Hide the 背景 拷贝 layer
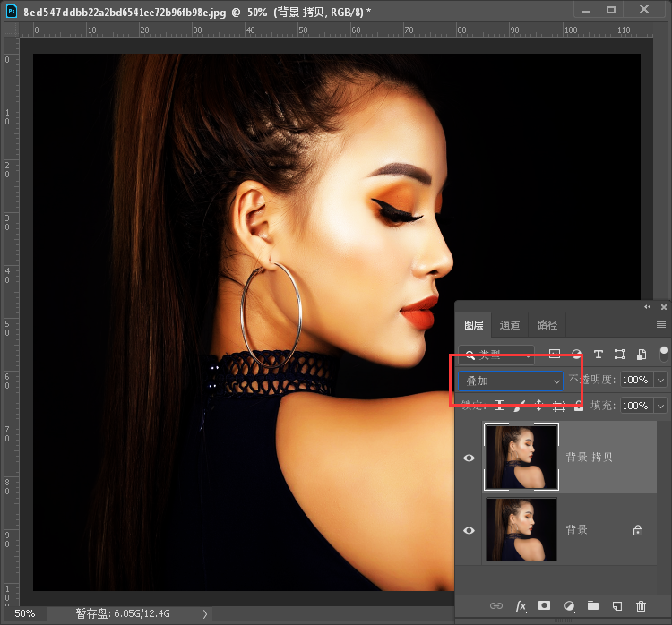672x625 pixels. [x=469, y=458]
